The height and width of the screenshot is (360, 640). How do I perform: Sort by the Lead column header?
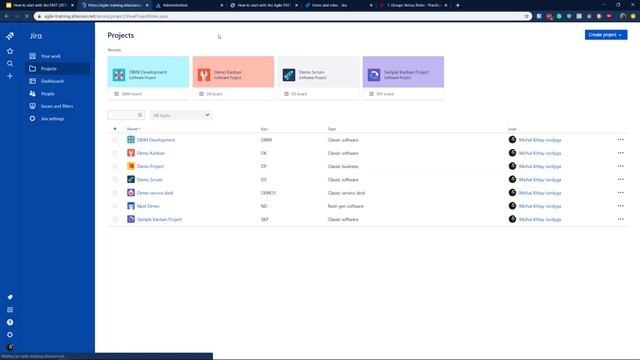point(512,129)
